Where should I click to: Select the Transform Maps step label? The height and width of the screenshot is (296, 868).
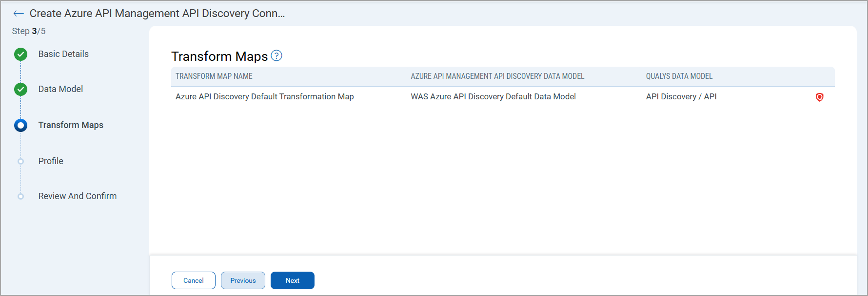coord(71,125)
